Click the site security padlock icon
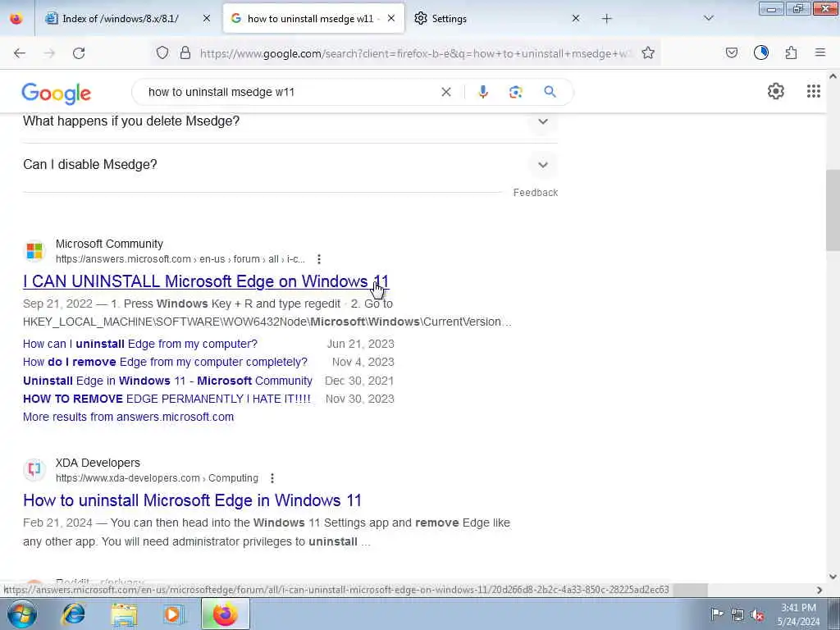 point(185,52)
